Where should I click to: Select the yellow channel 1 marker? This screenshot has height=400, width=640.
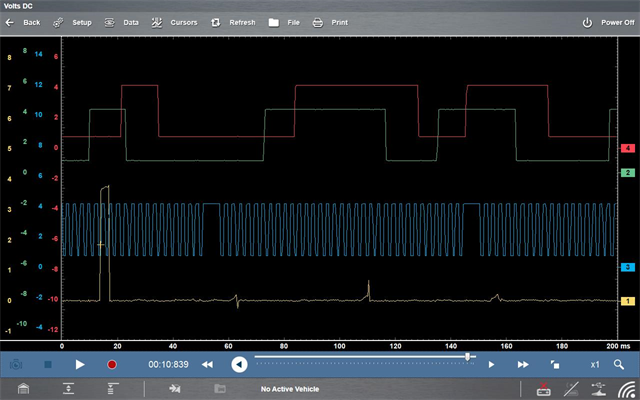627,301
